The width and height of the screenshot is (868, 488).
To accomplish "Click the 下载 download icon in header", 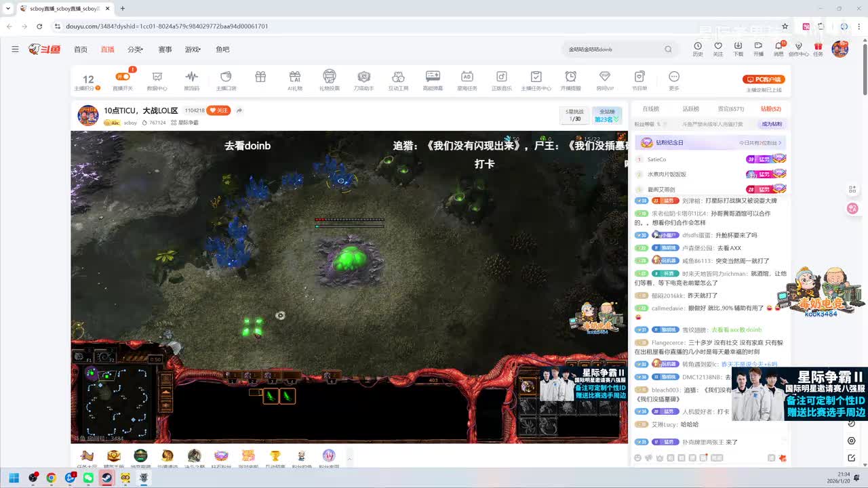I will (738, 49).
